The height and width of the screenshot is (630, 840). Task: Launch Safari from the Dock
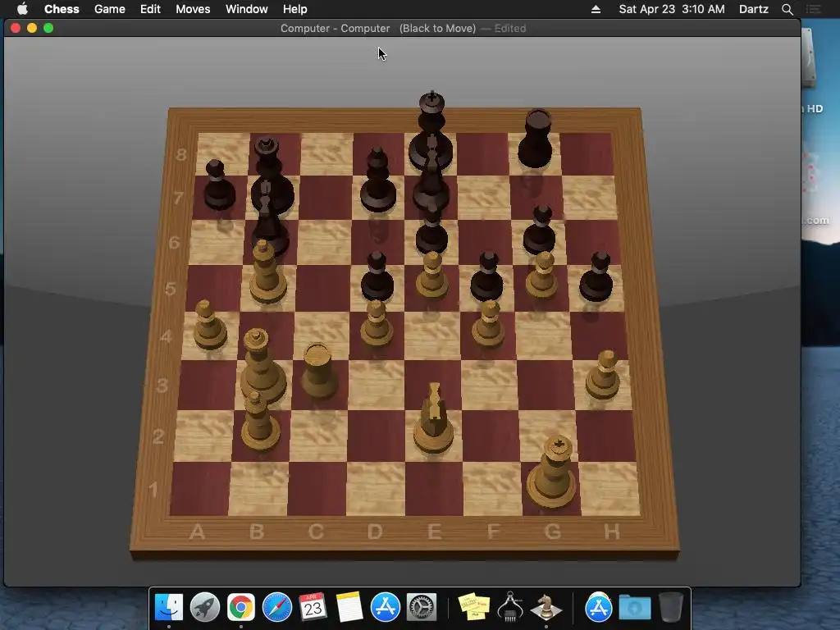277,607
